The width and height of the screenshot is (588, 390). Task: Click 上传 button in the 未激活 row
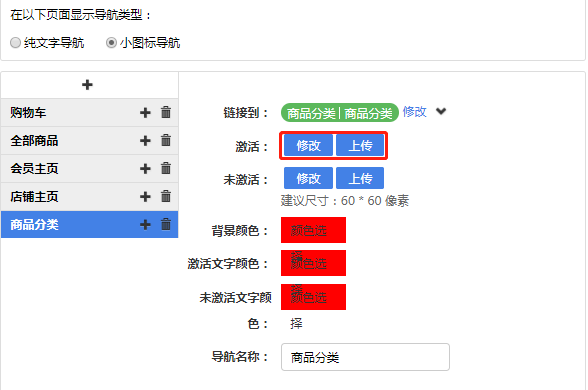tap(360, 178)
